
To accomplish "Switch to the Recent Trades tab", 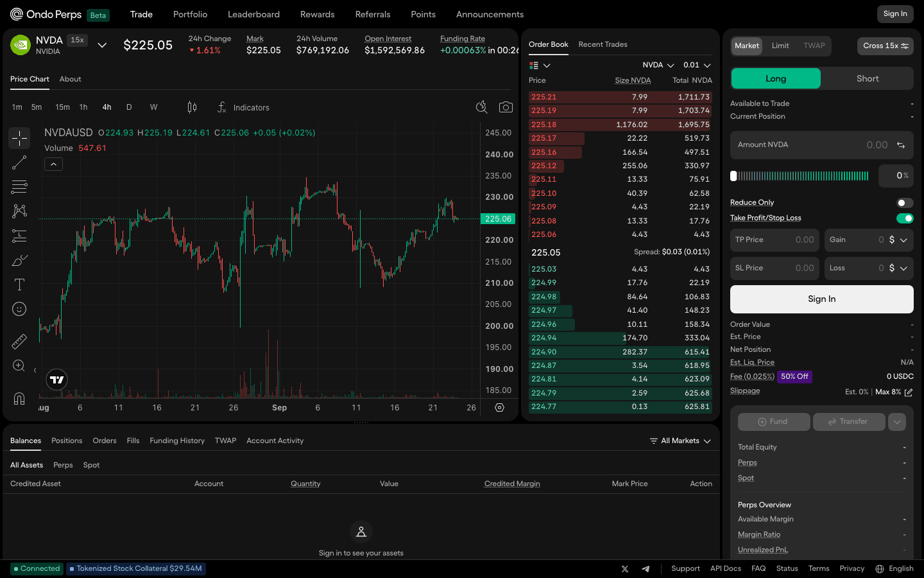I will pyautogui.click(x=603, y=44).
